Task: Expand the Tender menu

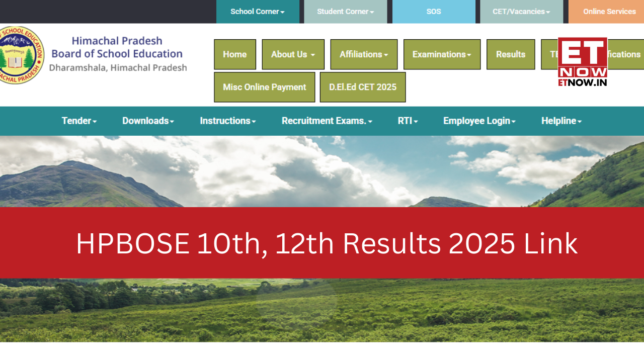Action: click(79, 121)
